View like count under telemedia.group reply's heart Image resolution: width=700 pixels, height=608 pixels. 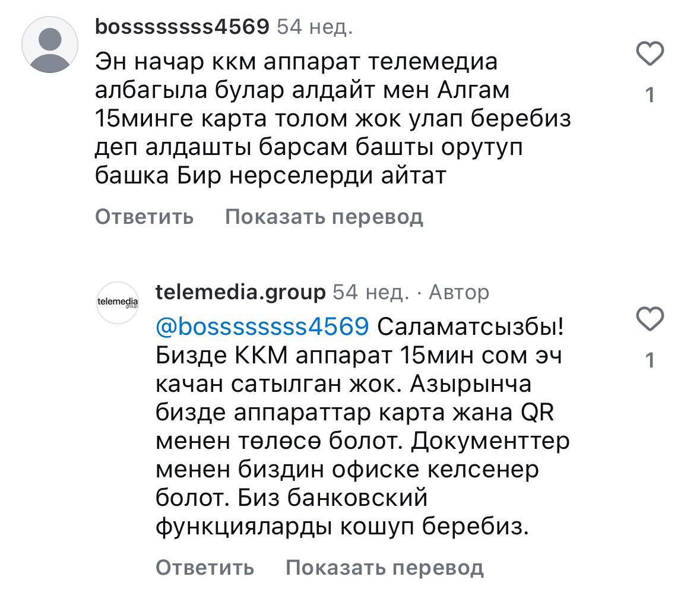tap(650, 360)
